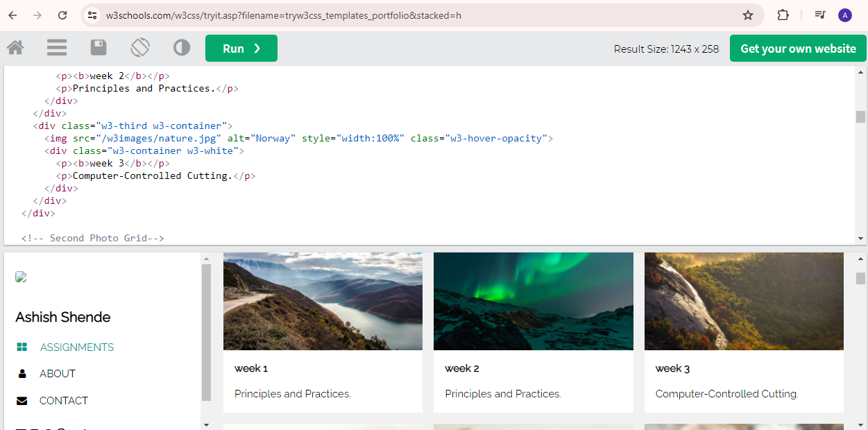Save code using the floppy disk icon
The image size is (868, 430).
click(99, 48)
